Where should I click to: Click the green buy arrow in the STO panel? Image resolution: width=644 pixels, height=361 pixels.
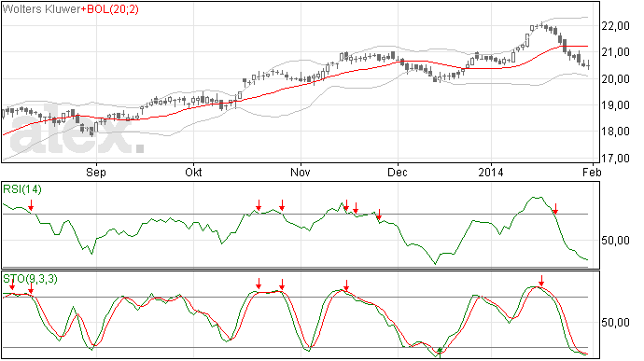[440, 353]
